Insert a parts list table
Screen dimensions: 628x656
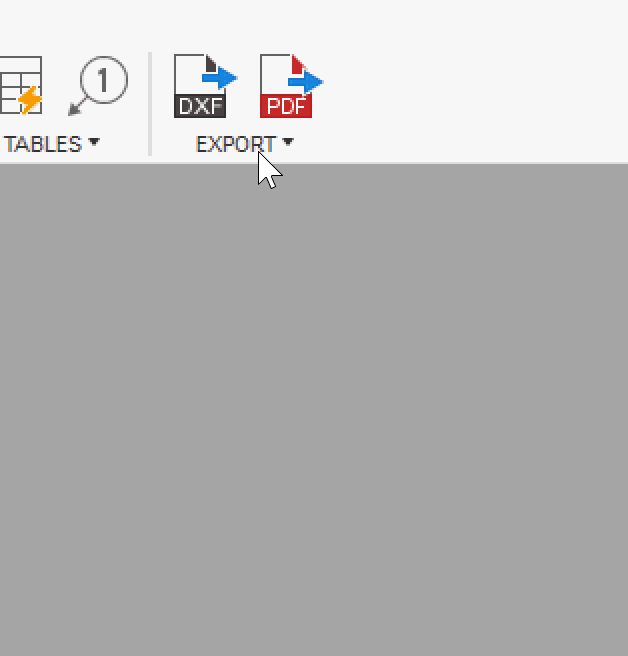[x=21, y=85]
